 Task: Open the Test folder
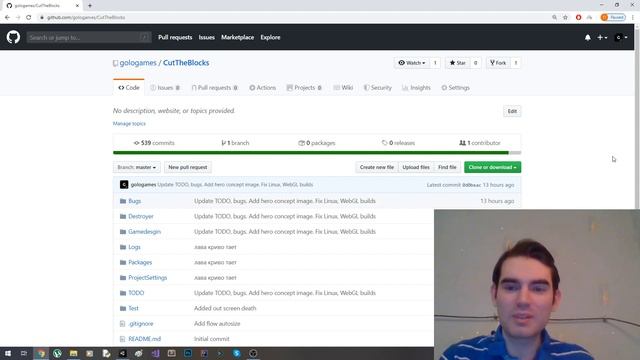(133, 308)
